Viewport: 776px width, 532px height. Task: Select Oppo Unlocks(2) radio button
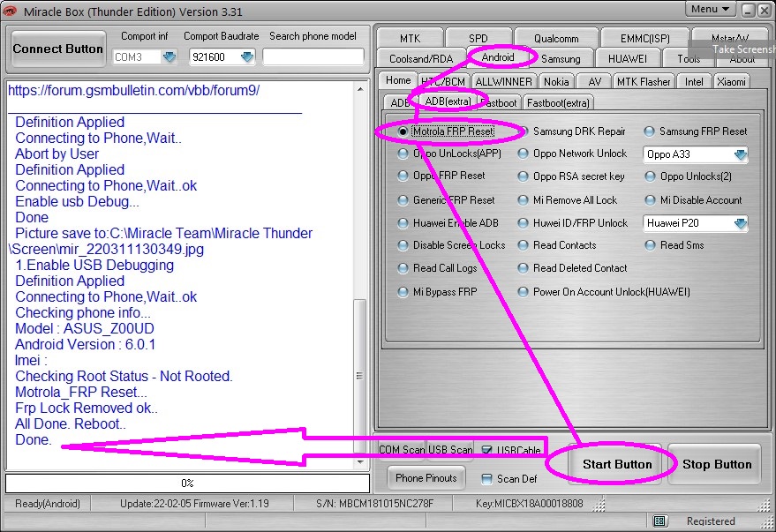point(650,176)
